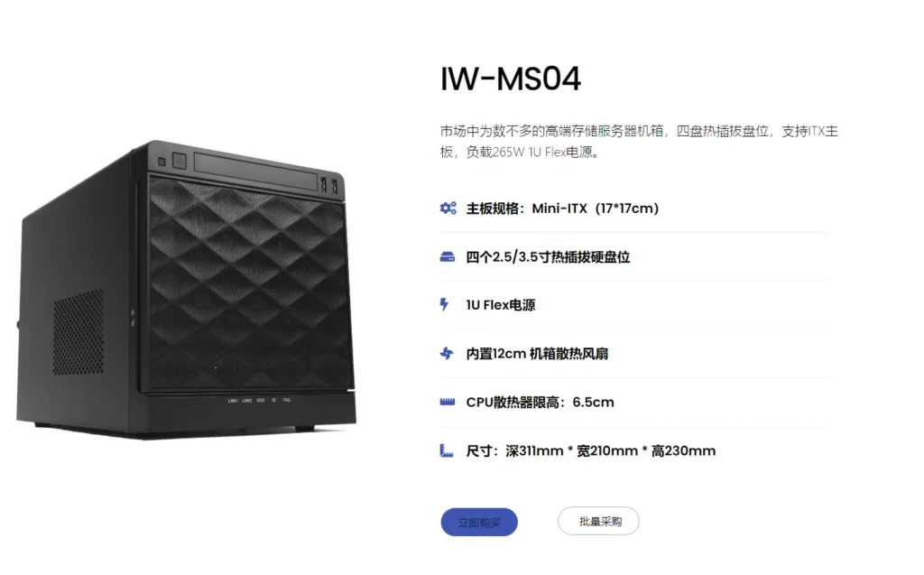
Task: Click the 立即购买 blue button
Action: point(479,522)
